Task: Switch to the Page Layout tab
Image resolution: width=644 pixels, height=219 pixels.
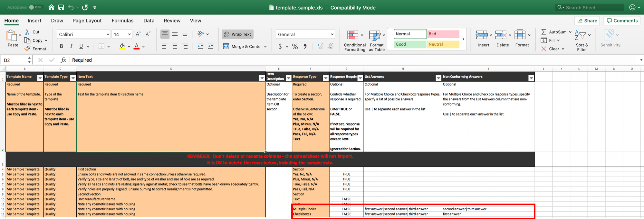Action: click(87, 21)
